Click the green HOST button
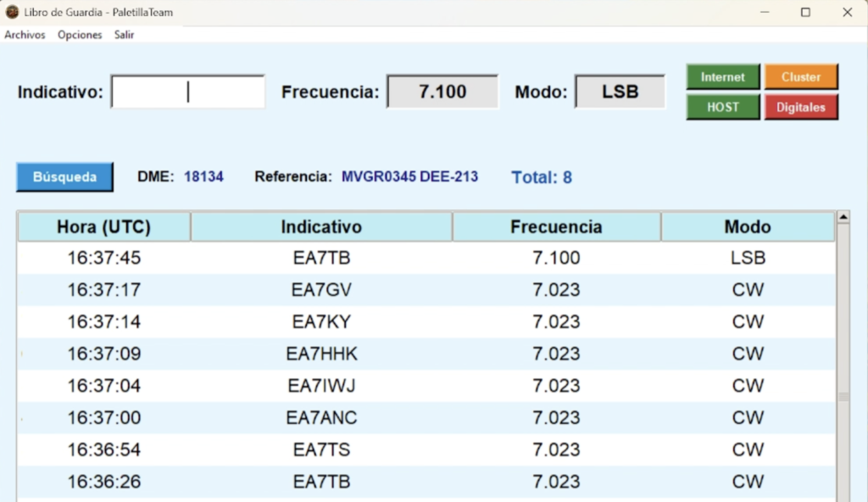The image size is (868, 502). (723, 107)
